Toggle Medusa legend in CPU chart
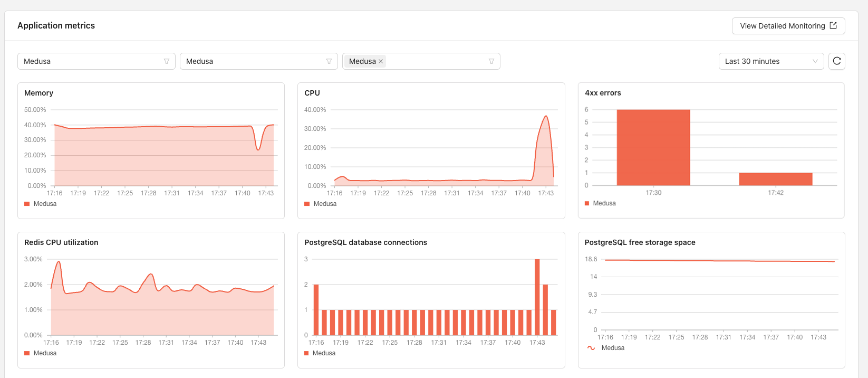Viewport: 868px width, 378px height. tap(321, 204)
